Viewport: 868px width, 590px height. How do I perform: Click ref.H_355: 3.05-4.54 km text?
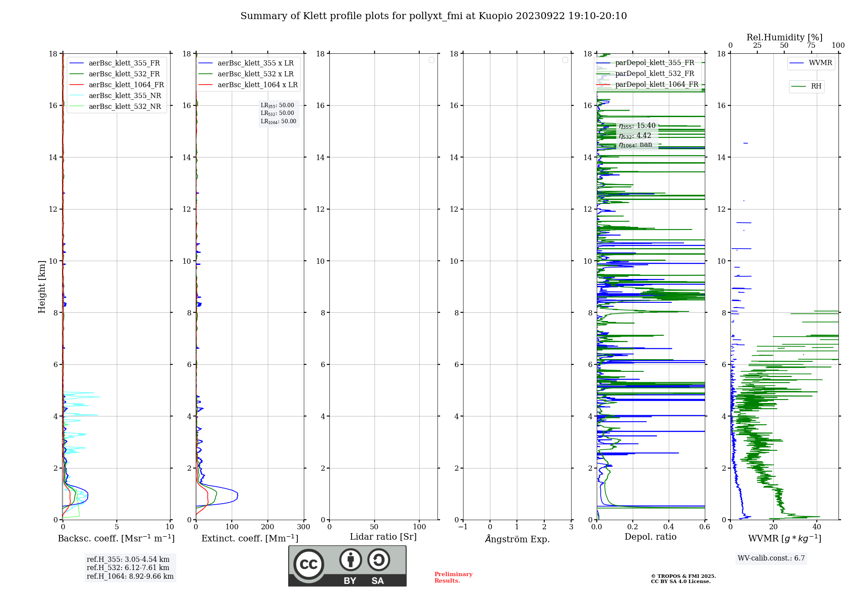point(128,560)
